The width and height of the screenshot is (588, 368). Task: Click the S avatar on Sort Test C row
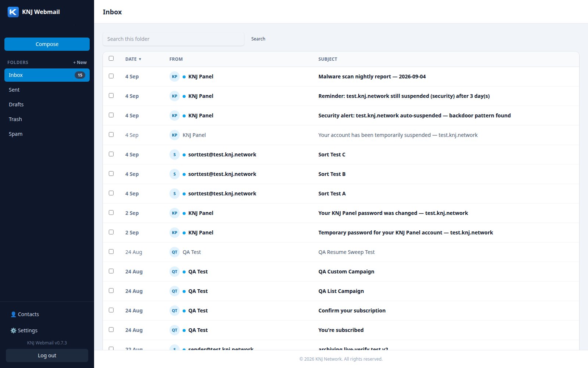[x=175, y=155]
